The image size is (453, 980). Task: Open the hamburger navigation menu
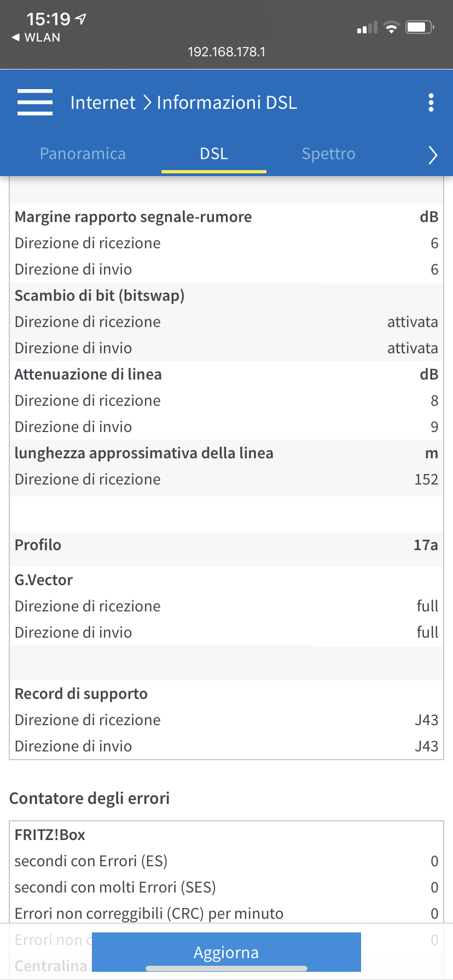[x=35, y=102]
